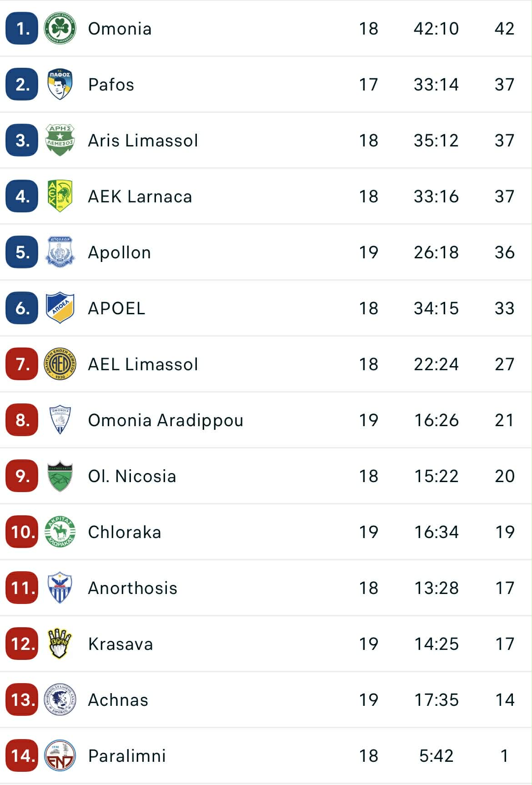Open the APOEL shield logo

60,308
